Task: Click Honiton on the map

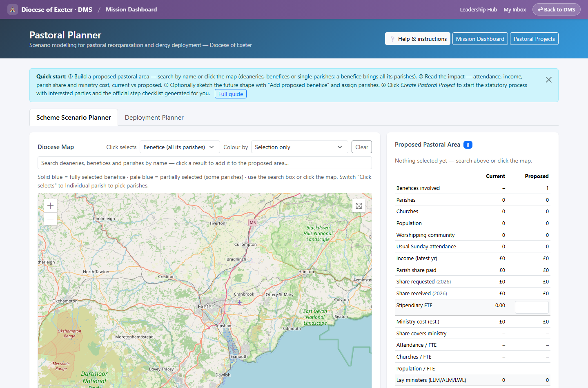Action: point(306,272)
